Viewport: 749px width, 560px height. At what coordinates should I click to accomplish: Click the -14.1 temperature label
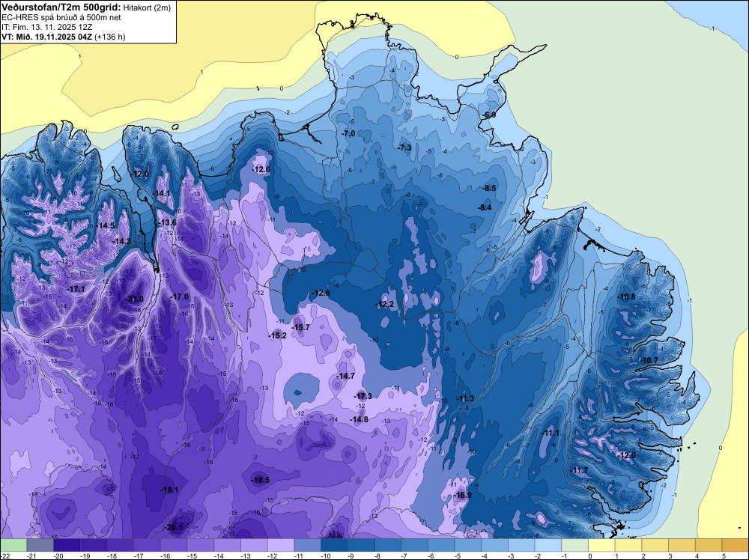(x=162, y=193)
